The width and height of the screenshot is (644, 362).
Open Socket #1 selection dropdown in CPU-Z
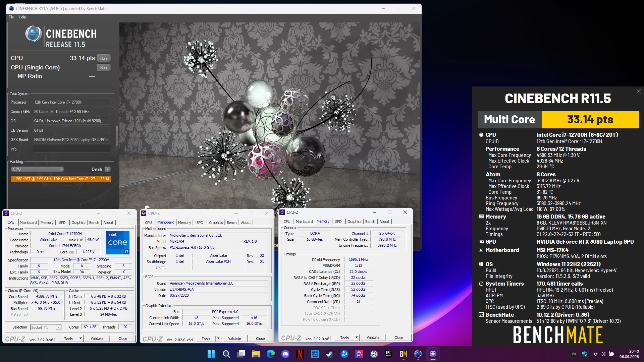point(46,327)
